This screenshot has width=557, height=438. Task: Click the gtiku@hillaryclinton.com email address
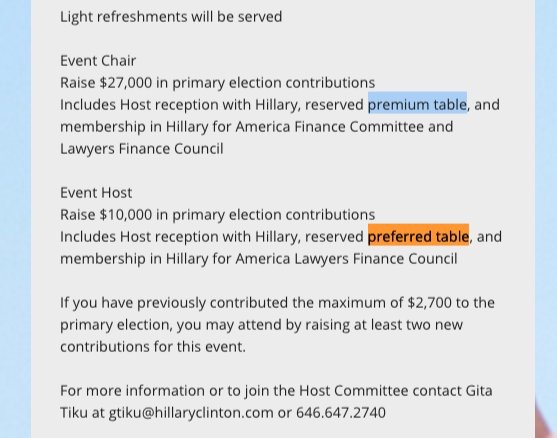coord(191,412)
